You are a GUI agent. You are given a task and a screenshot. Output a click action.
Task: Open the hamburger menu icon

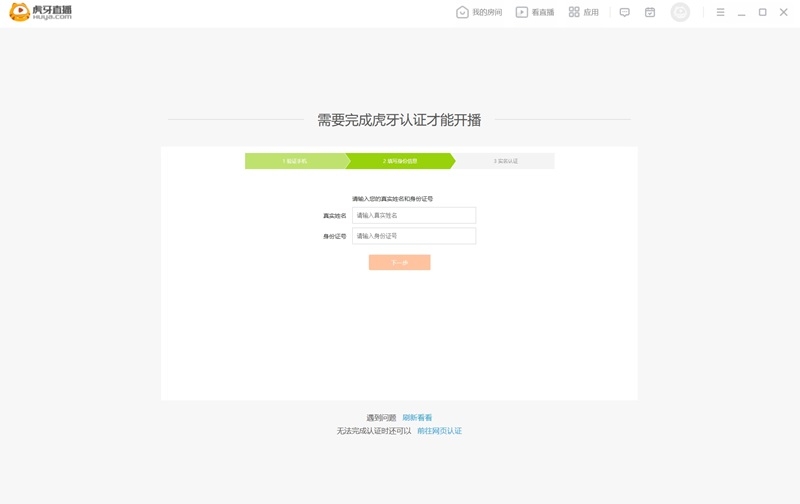pyautogui.click(x=720, y=12)
